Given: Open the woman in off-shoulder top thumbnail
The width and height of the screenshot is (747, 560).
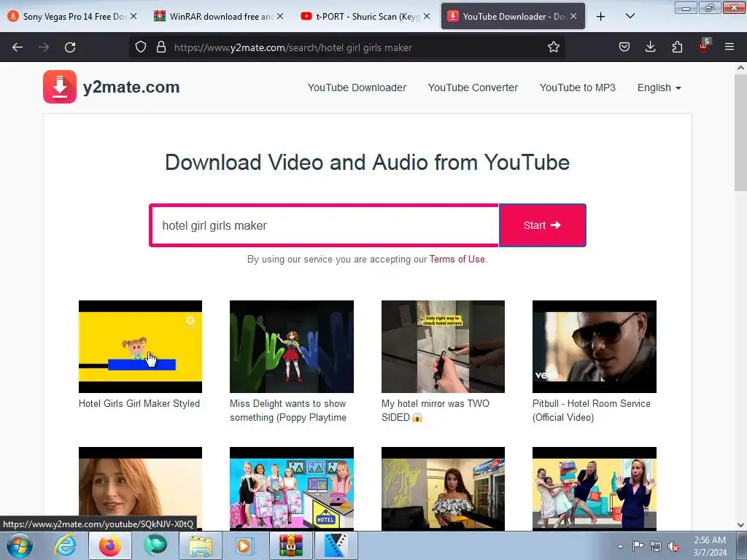Looking at the screenshot, I should [443, 489].
